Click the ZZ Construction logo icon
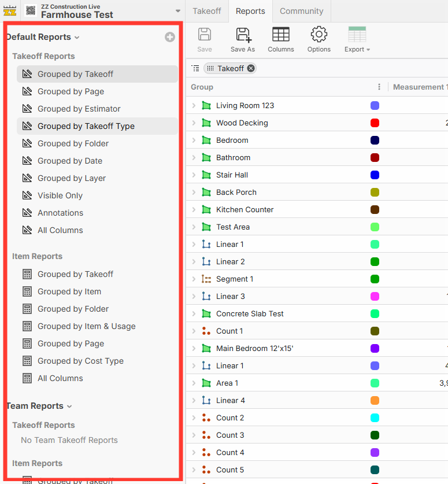This screenshot has width=448, height=484. (x=10, y=10)
